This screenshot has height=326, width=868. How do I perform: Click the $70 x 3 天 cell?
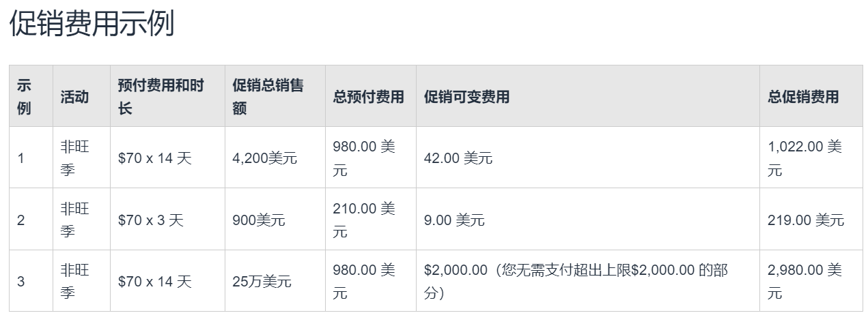pos(151,220)
